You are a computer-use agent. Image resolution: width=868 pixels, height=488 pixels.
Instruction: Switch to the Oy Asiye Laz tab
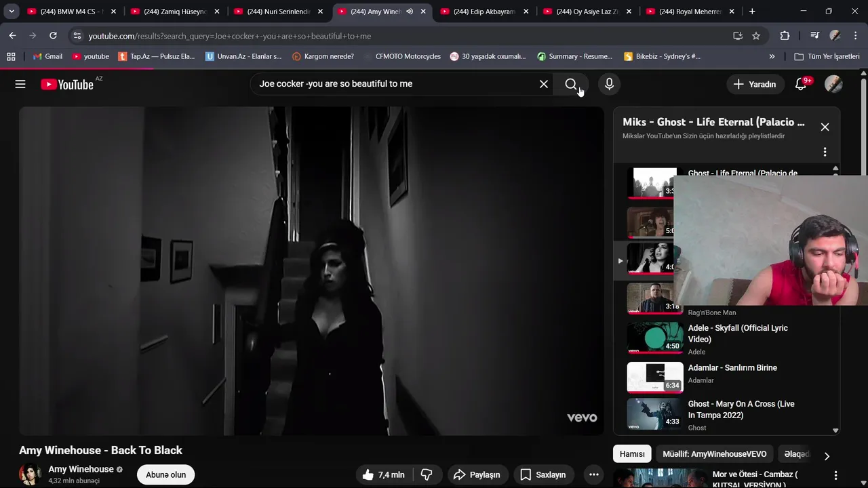(x=587, y=12)
